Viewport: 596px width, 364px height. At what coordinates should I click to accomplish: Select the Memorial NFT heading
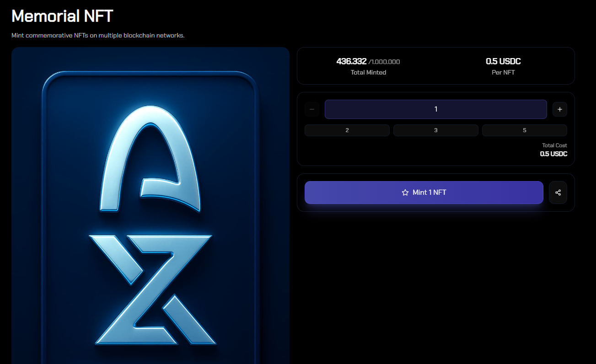tap(62, 16)
